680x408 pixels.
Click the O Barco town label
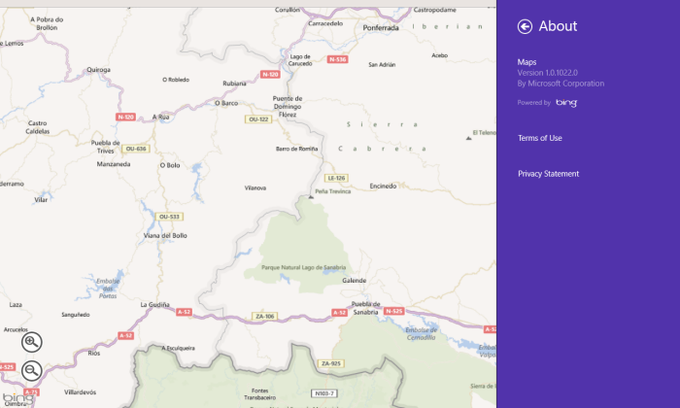226,103
